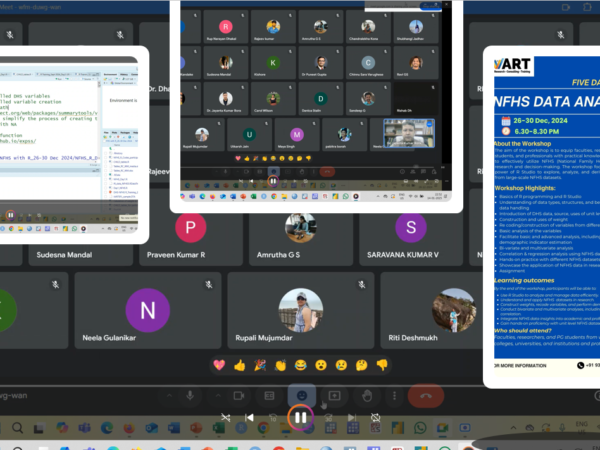Click speaker video tile in grid thumbnail

(409, 133)
